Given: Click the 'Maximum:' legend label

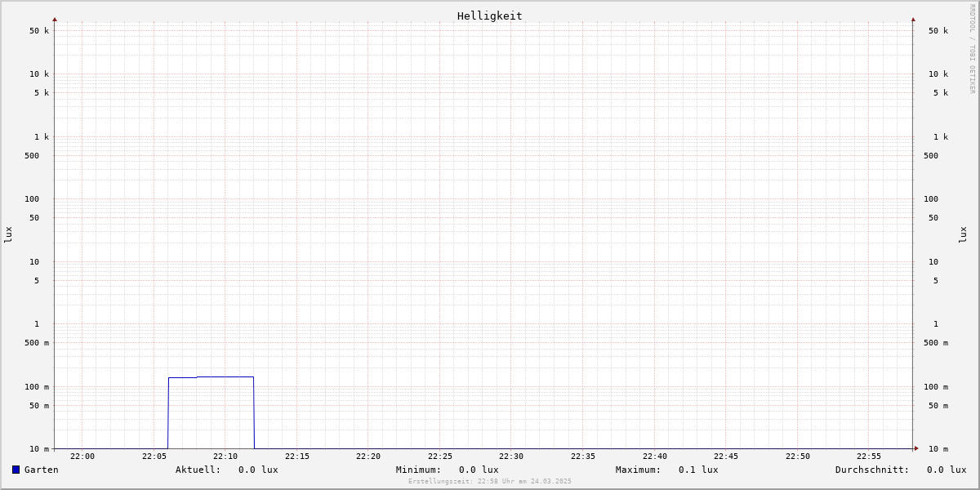Looking at the screenshot, I should (639, 470).
